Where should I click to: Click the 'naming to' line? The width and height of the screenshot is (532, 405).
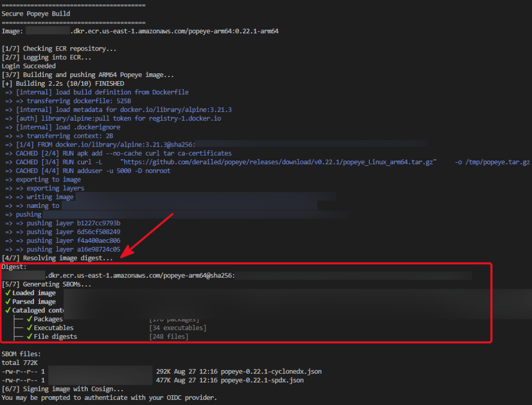32,206
